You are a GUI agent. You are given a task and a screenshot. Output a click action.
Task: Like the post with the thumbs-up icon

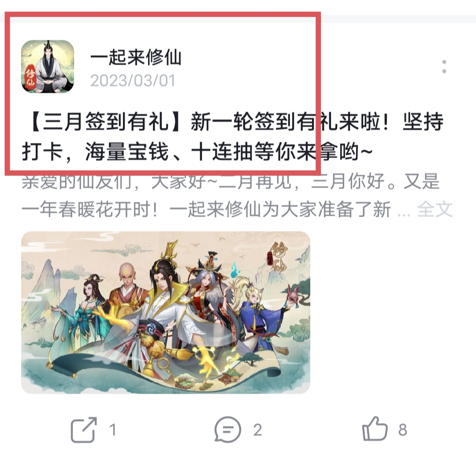[x=375, y=429]
